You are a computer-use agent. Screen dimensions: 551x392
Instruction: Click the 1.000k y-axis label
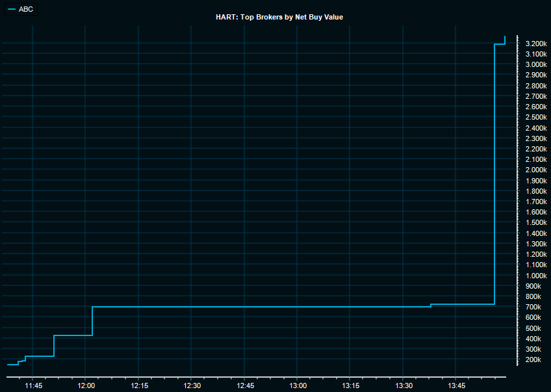click(x=535, y=275)
